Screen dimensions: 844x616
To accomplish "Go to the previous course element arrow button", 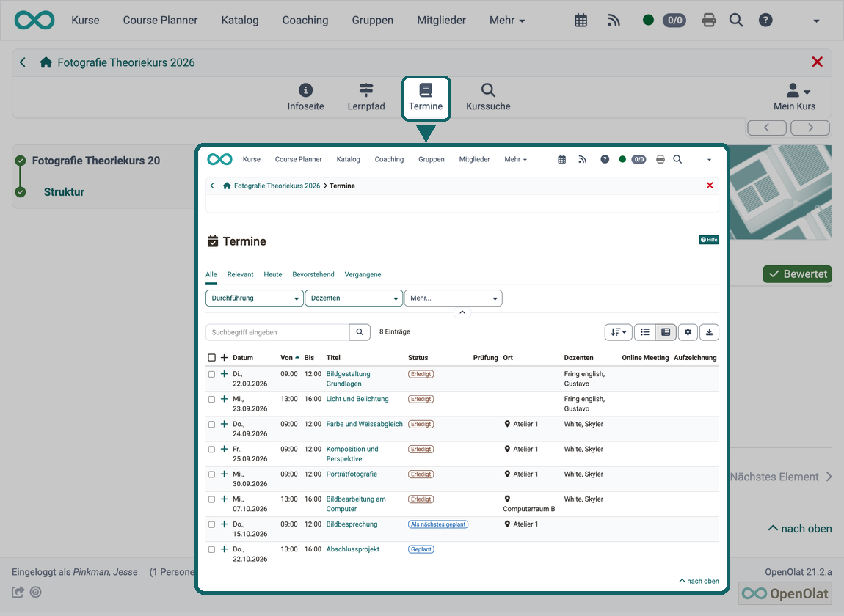I will pos(766,128).
